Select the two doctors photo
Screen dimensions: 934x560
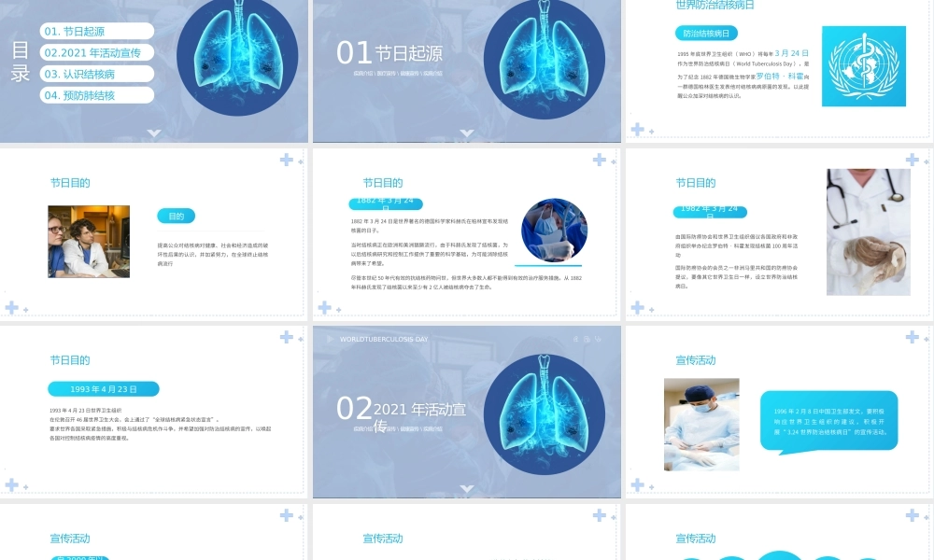pyautogui.click(x=89, y=242)
